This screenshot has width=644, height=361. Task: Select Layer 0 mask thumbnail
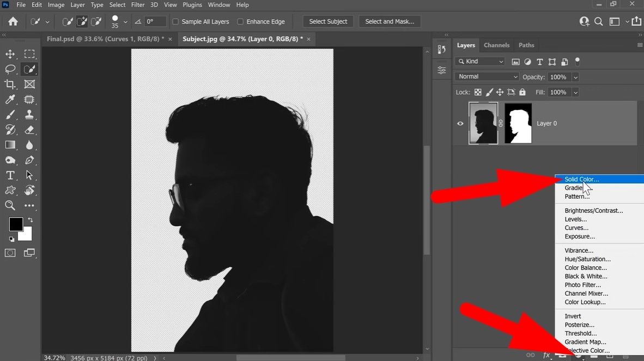[x=518, y=124]
